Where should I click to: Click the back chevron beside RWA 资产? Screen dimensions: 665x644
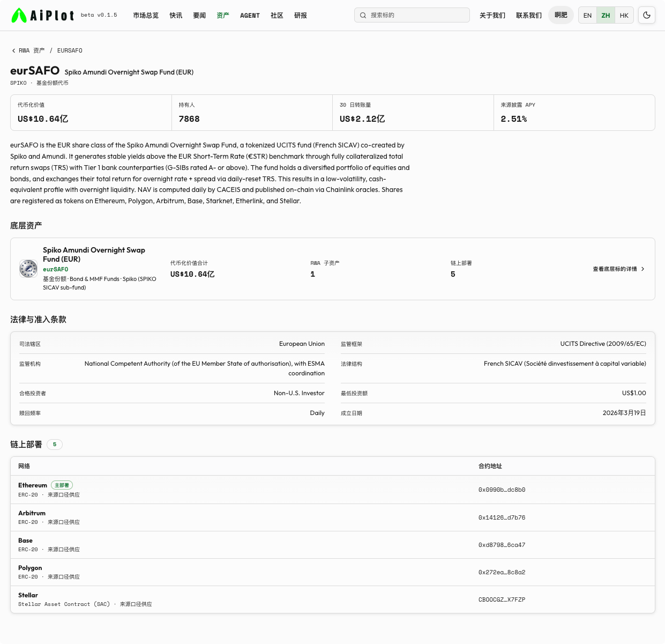pos(13,50)
